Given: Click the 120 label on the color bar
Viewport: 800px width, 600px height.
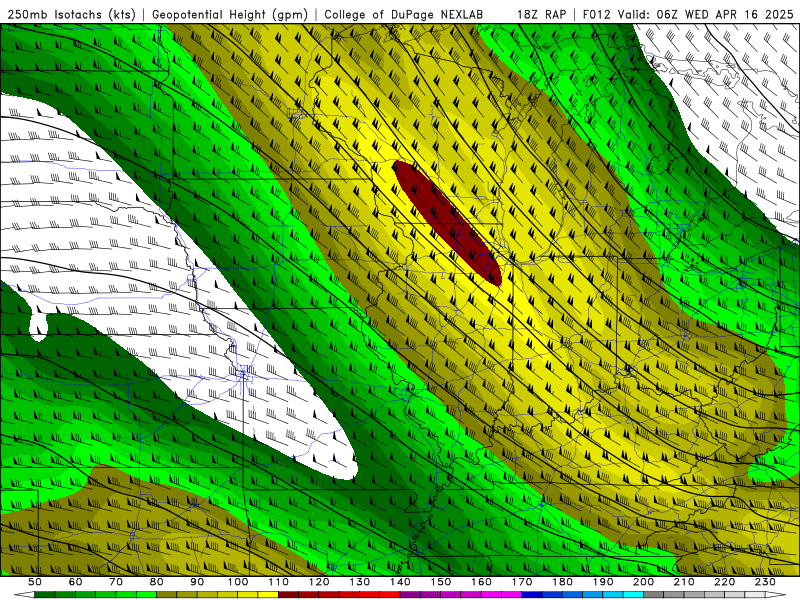Looking at the screenshot, I should pyautogui.click(x=319, y=582).
